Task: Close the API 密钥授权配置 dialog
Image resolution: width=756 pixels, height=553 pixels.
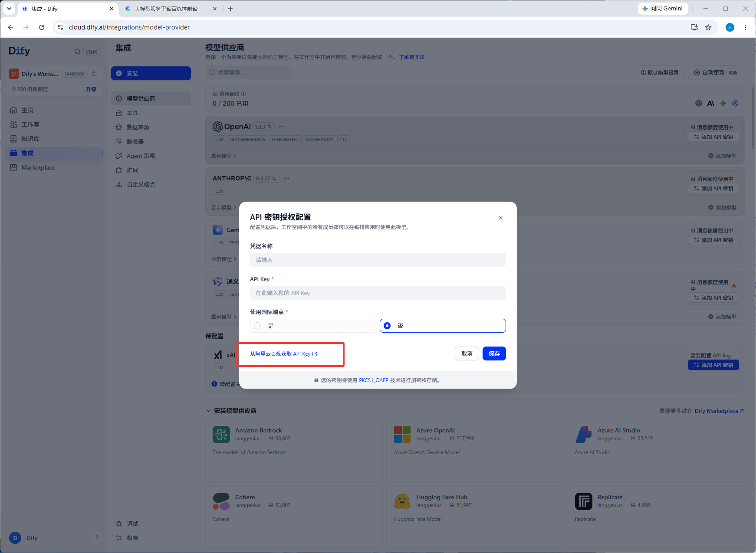Action: coord(501,218)
